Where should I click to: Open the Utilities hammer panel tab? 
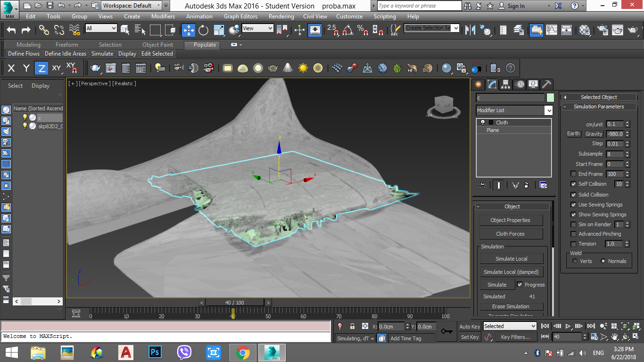point(546,84)
